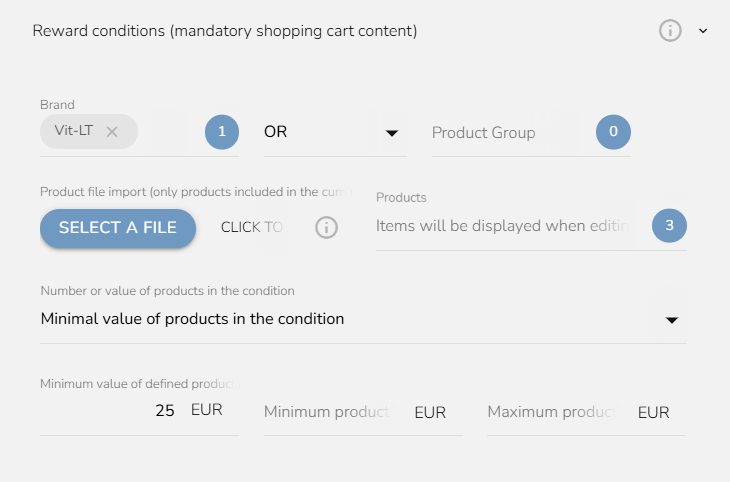
Task: Remove the Vit-LT brand chip
Action: coord(112,131)
